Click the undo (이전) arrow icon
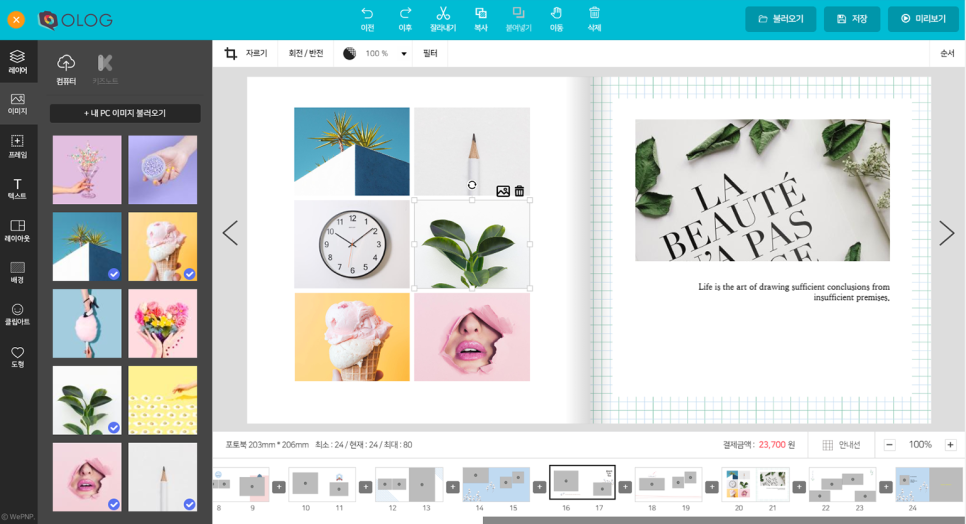Screen dimensions: 966x524 (x=367, y=13)
